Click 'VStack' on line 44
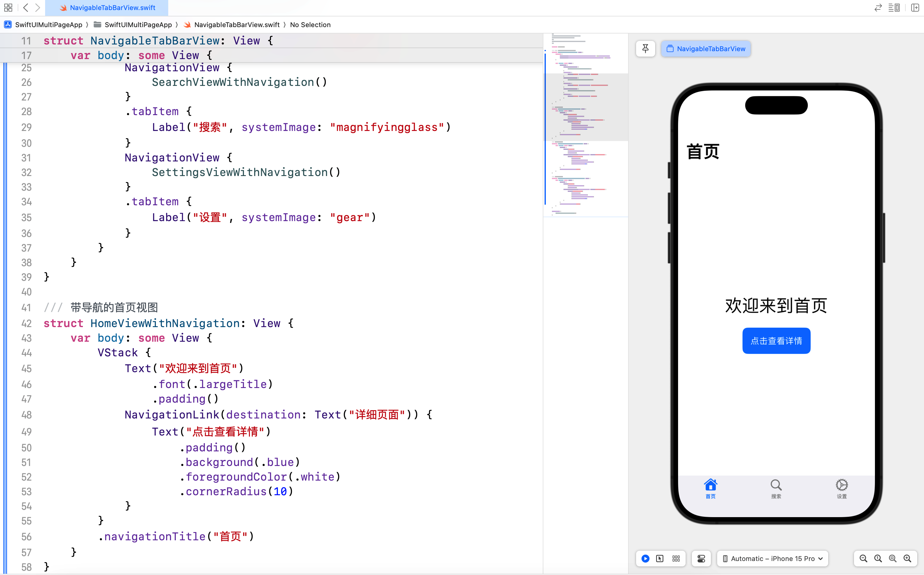 coord(118,353)
